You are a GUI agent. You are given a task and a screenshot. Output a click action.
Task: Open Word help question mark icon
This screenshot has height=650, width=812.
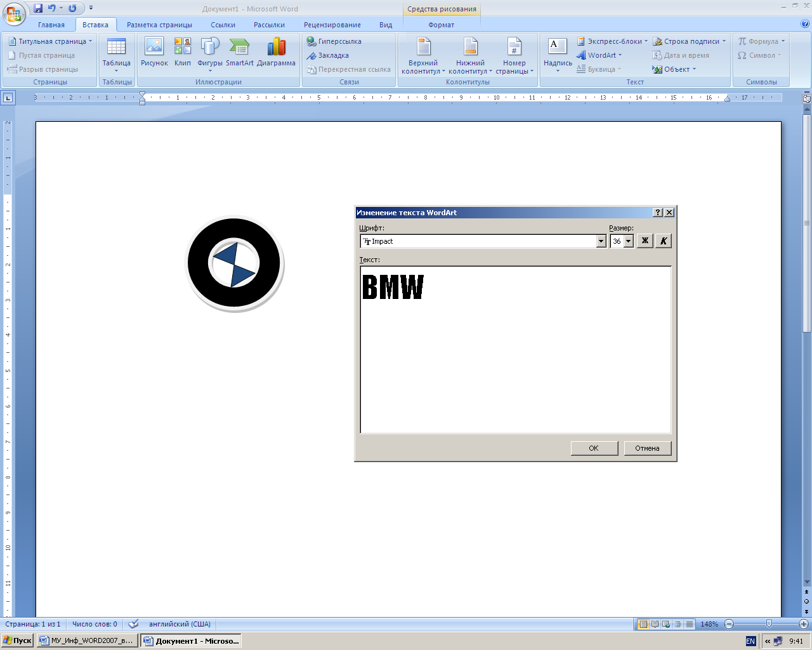pos(805,23)
